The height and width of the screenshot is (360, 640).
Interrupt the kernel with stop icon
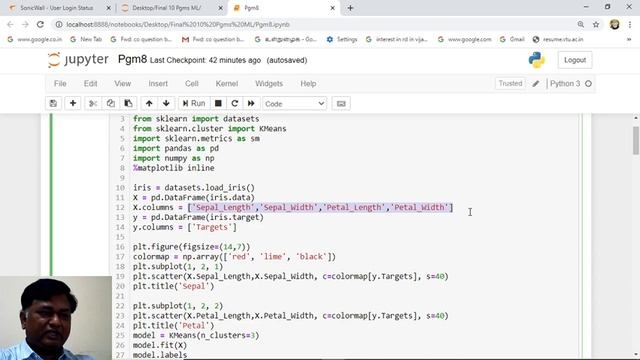point(218,104)
